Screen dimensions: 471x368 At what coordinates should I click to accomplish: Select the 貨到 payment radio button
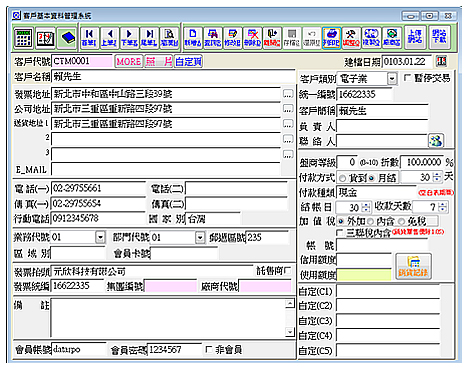[343, 178]
